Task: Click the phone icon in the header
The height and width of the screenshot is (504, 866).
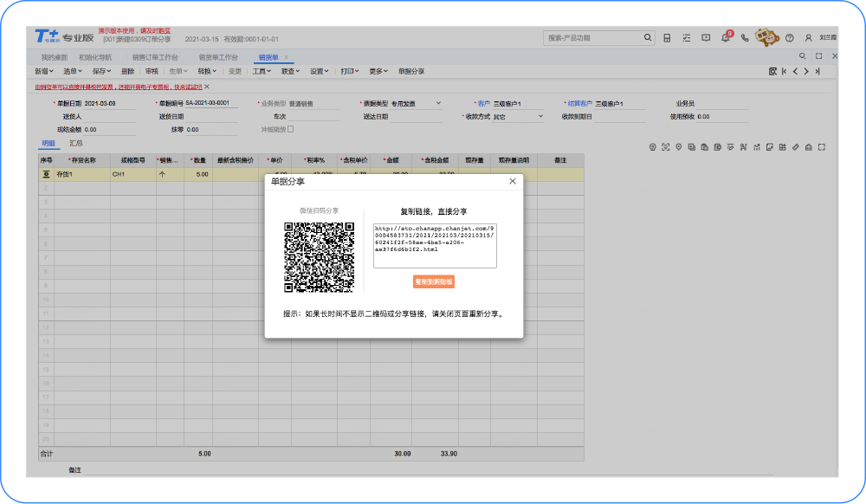Action: 745,38
